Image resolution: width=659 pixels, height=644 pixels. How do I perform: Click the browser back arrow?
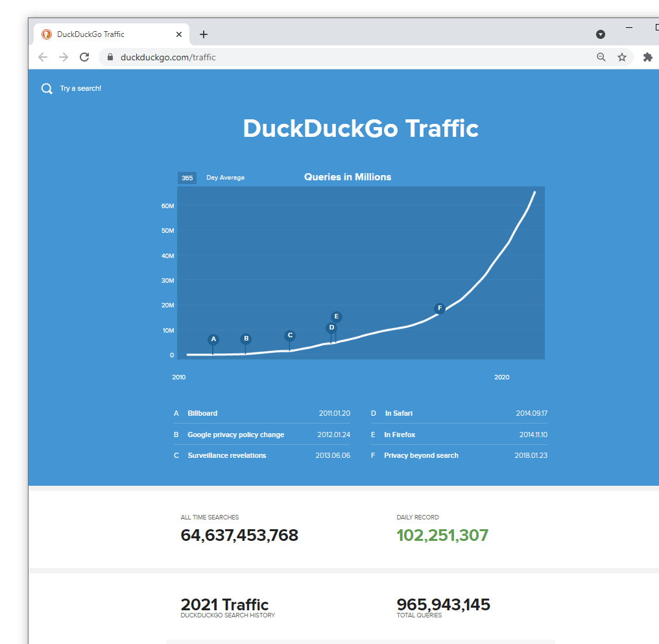pyautogui.click(x=43, y=57)
